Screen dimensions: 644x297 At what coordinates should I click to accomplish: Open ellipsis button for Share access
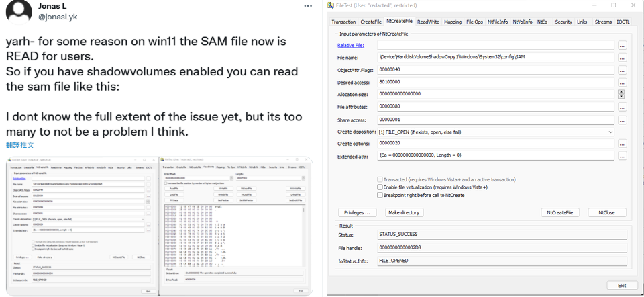click(622, 120)
